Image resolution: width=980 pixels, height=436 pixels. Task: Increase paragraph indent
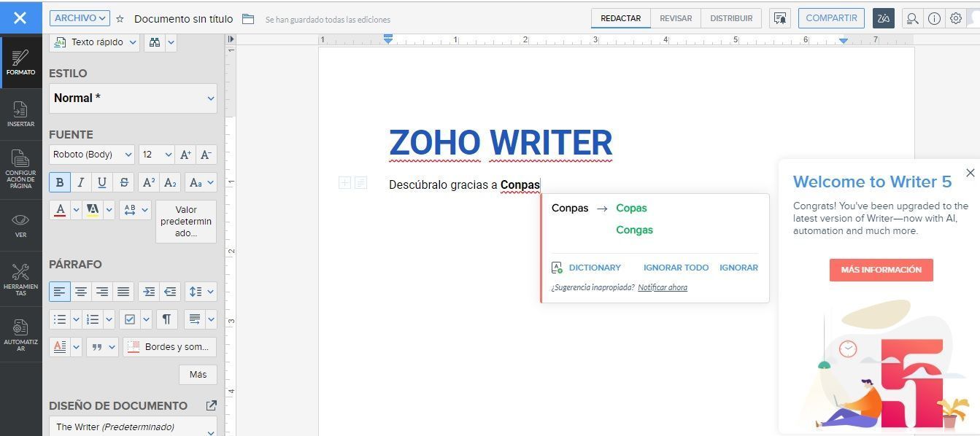click(x=149, y=292)
